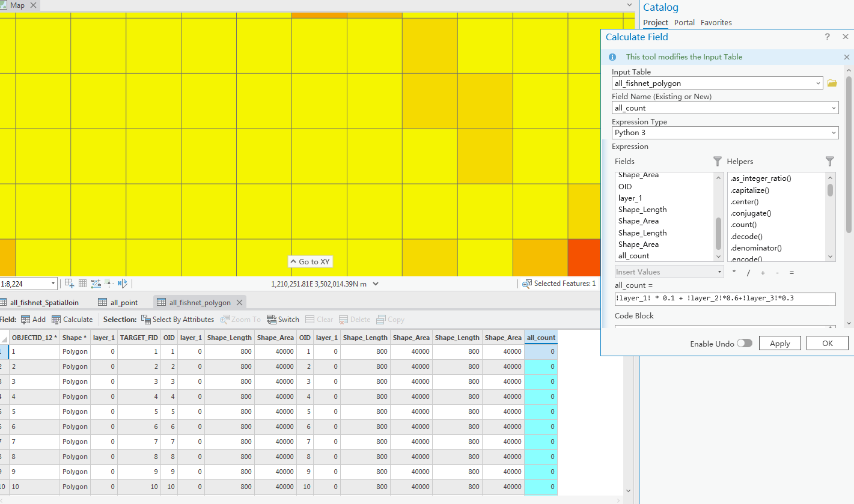Click the Helpers filter funnel icon

(829, 161)
